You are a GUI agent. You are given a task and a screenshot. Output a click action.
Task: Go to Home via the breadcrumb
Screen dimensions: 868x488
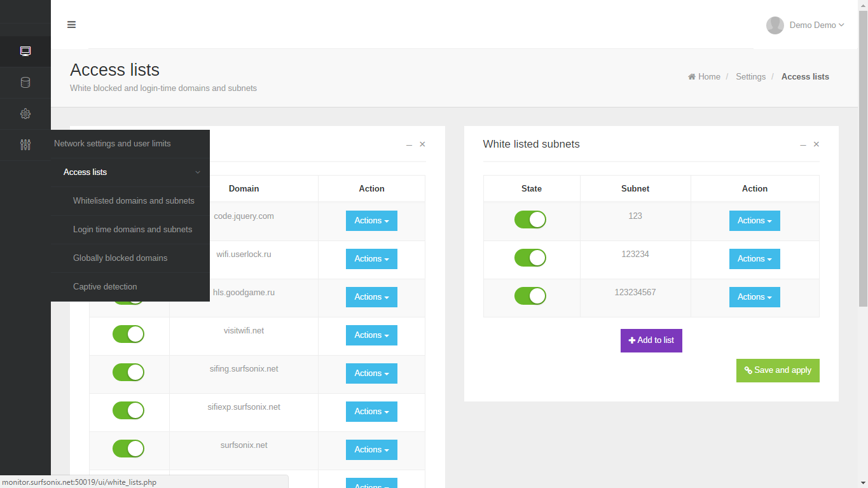pyautogui.click(x=704, y=77)
